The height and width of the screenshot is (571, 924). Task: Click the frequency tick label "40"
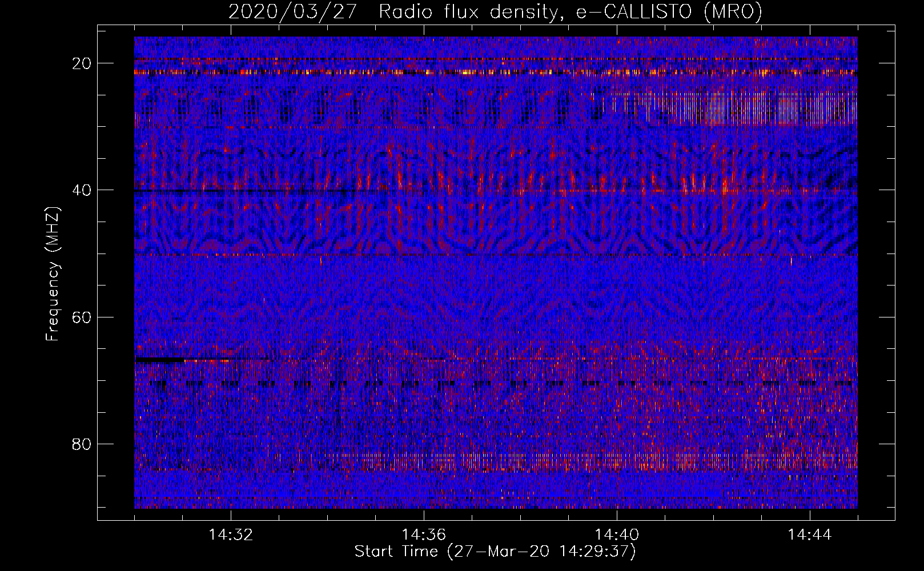[x=82, y=190]
